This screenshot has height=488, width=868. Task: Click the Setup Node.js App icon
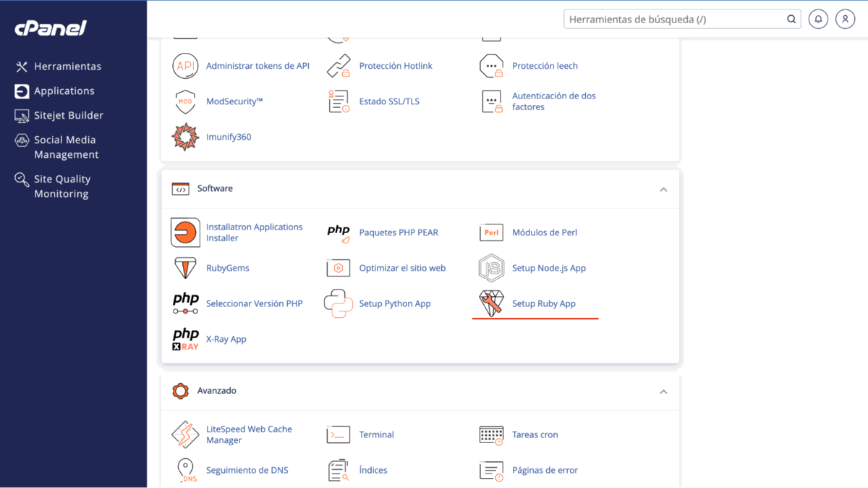tap(492, 268)
